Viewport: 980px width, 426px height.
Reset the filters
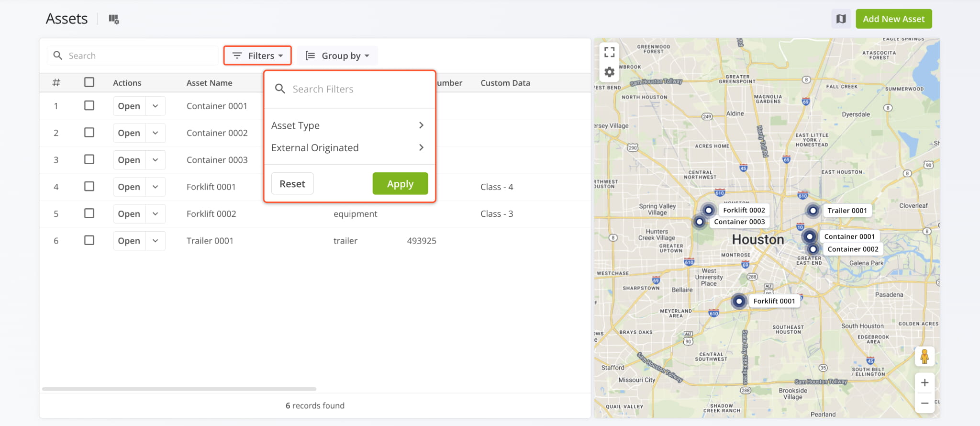tap(292, 184)
